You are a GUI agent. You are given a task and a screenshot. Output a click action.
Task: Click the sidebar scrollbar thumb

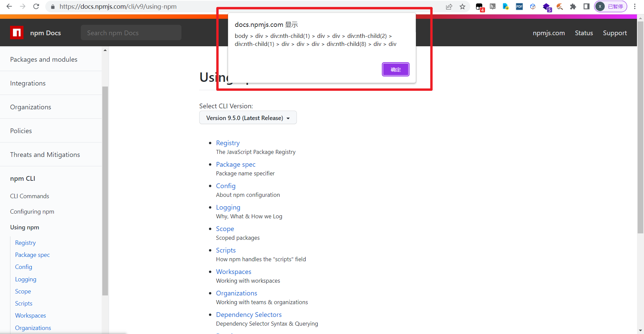click(105, 191)
